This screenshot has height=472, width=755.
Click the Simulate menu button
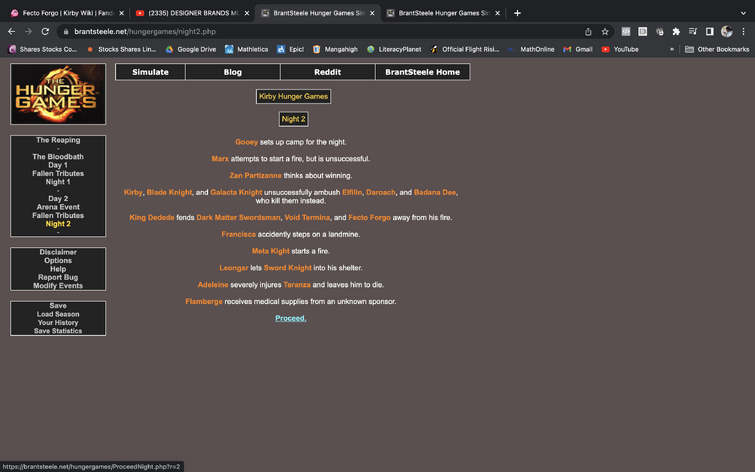[x=150, y=72]
